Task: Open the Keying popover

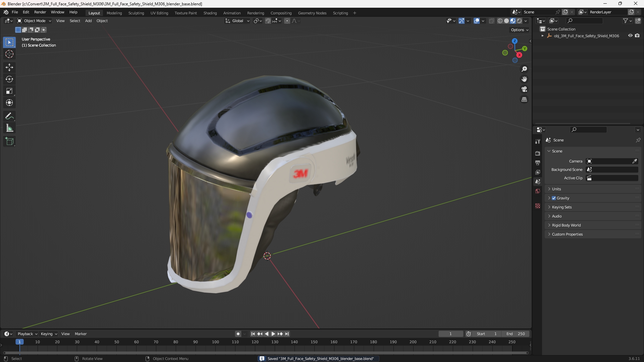Action: tap(49, 334)
